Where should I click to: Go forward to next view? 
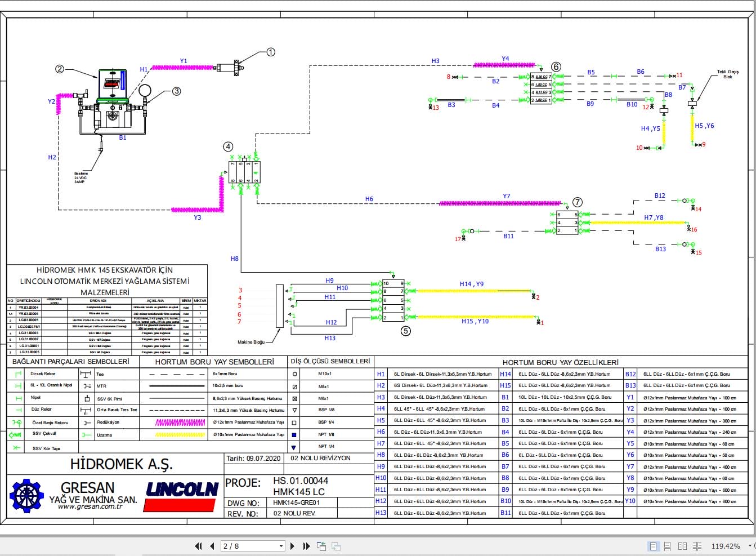coord(336,546)
